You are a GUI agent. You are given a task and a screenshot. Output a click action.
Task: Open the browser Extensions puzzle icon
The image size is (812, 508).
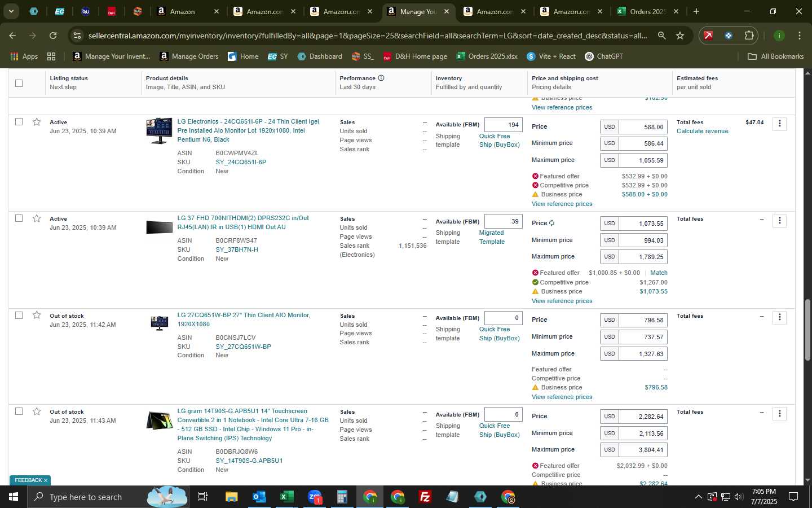click(749, 36)
